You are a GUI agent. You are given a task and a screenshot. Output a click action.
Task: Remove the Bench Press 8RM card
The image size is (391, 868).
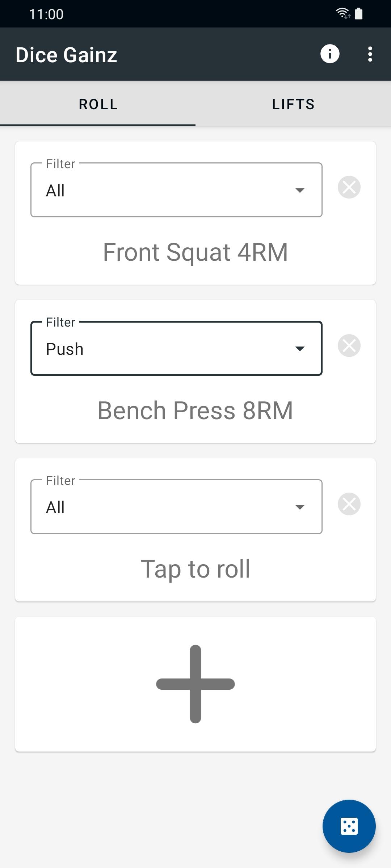point(349,346)
